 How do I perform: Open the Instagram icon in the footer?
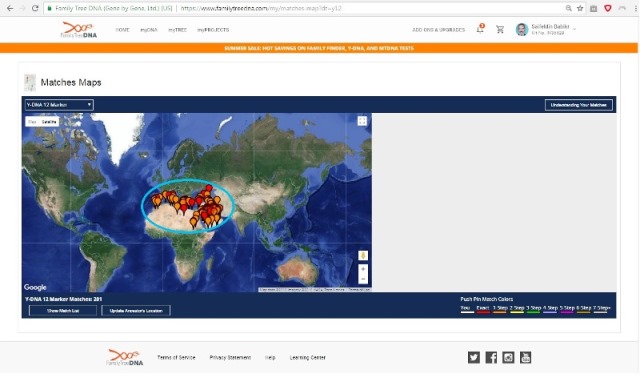(508, 357)
